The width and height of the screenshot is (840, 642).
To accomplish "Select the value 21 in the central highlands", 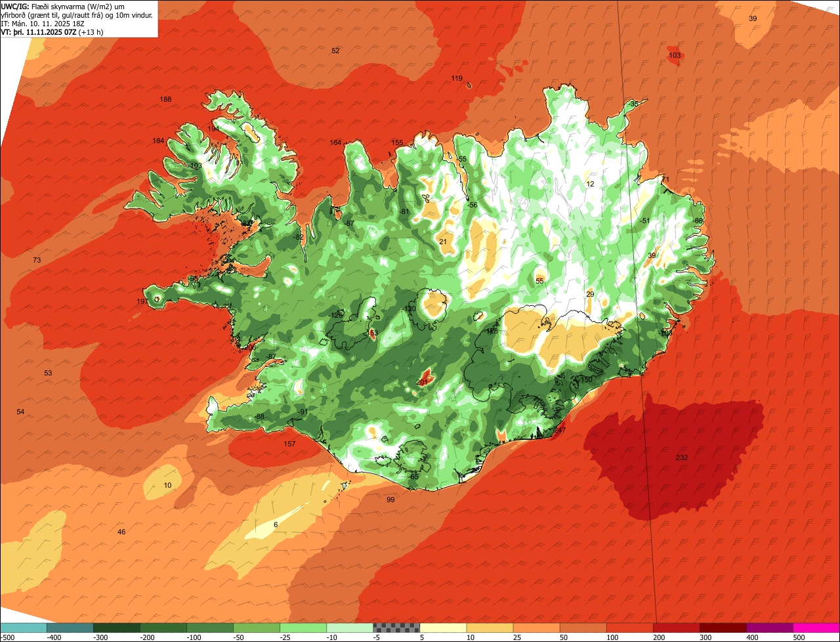I will click(443, 242).
